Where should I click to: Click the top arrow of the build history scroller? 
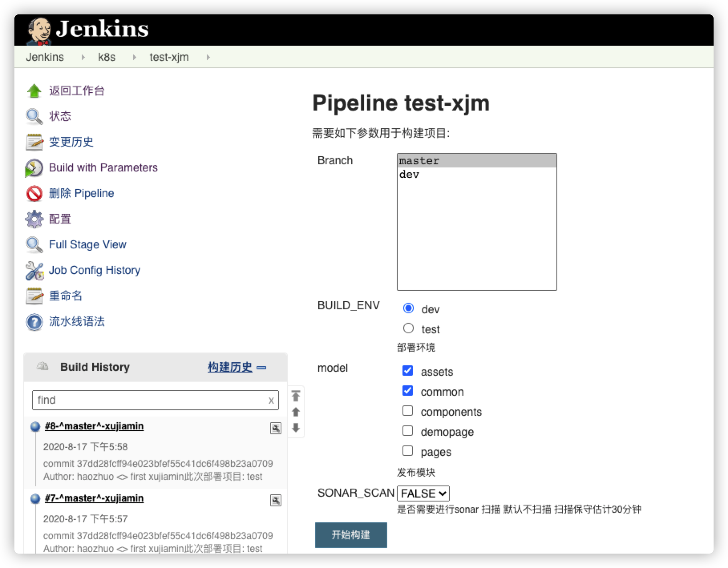tap(296, 396)
